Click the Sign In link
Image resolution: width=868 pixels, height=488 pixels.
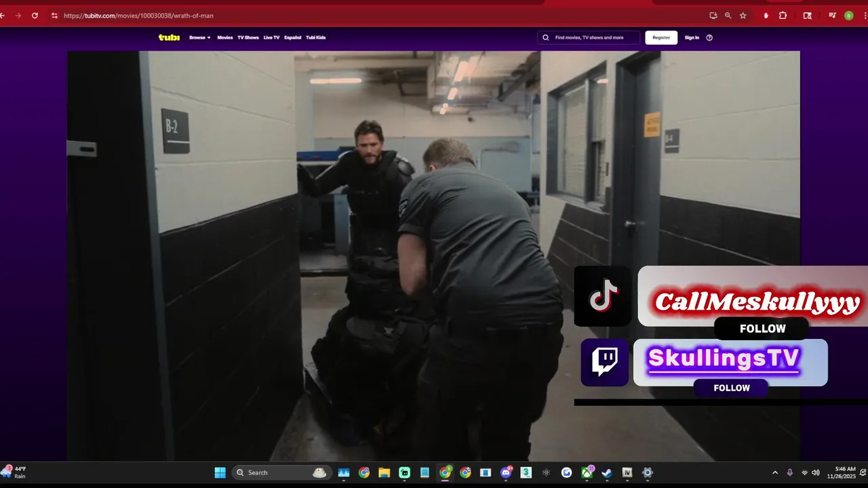point(692,38)
